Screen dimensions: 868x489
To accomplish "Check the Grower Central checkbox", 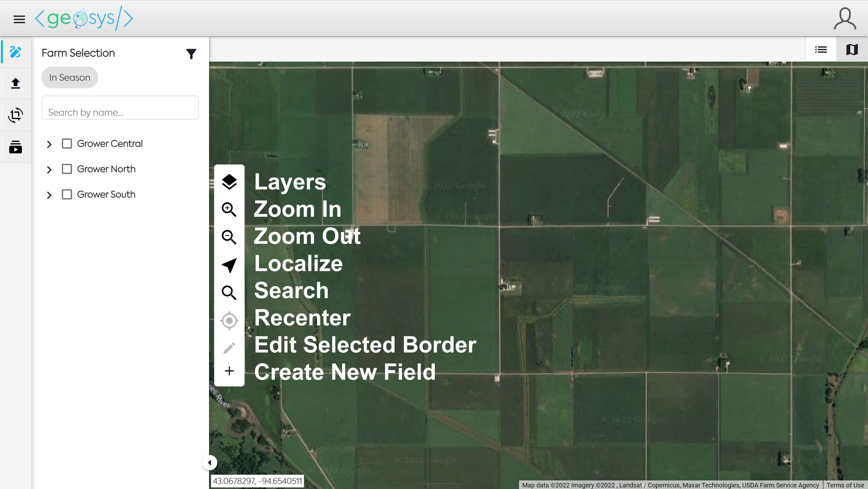I will point(67,143).
